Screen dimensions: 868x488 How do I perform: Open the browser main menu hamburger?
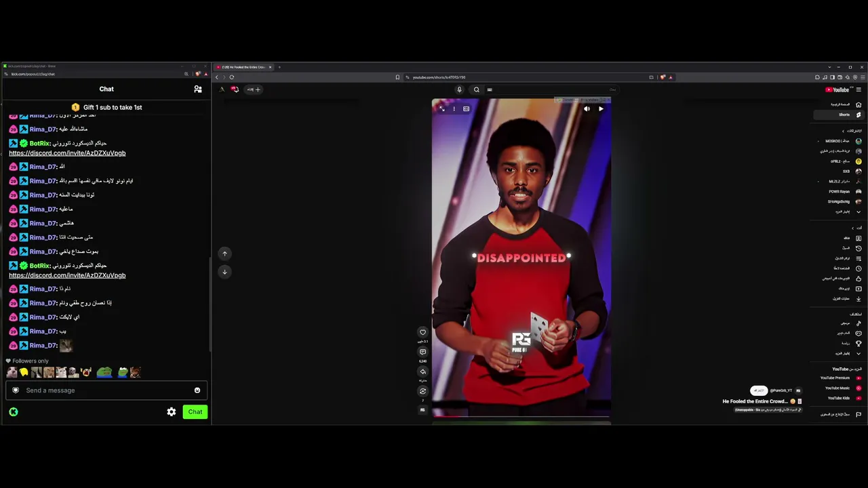coord(863,77)
